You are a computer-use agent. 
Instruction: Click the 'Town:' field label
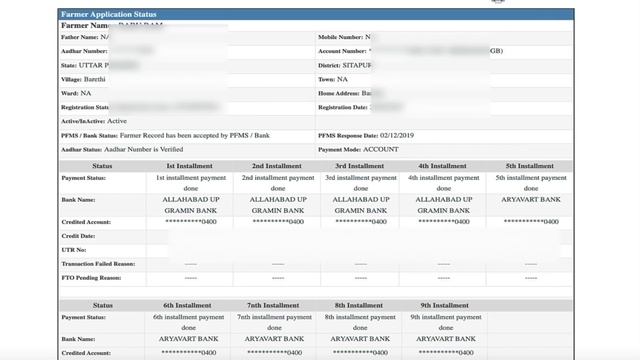tap(327, 80)
